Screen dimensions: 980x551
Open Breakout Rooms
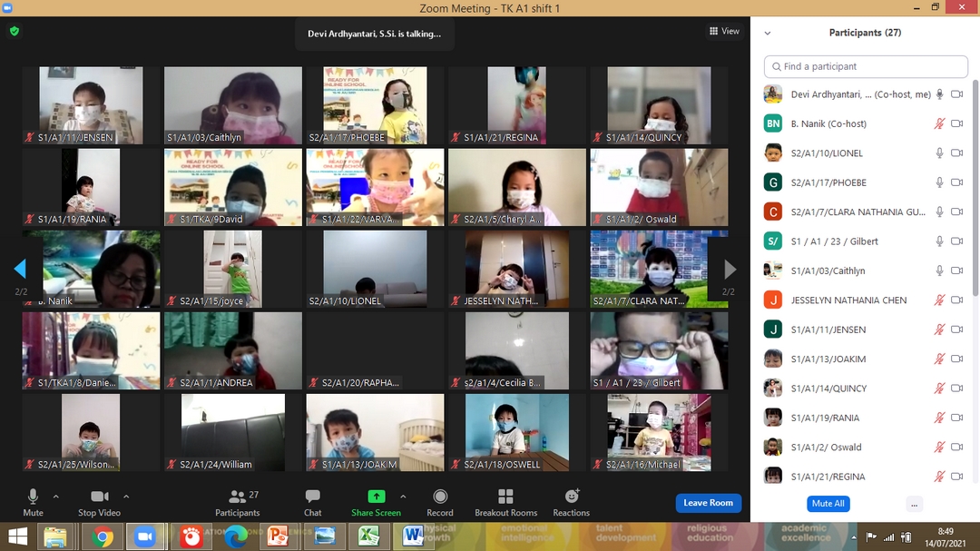[x=505, y=497]
